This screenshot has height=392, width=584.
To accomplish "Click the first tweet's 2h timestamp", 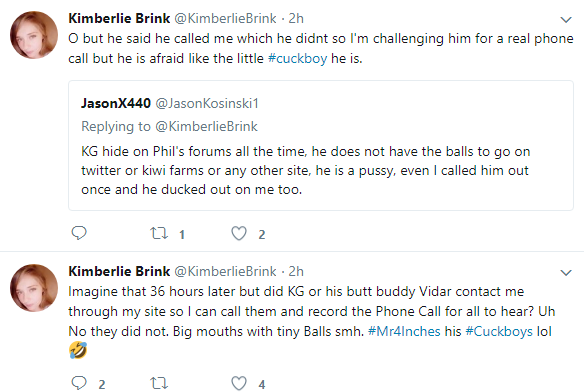I will tap(296, 18).
